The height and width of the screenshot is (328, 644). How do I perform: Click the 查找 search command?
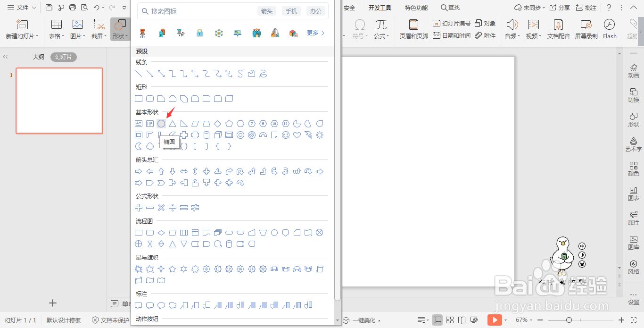point(450,8)
